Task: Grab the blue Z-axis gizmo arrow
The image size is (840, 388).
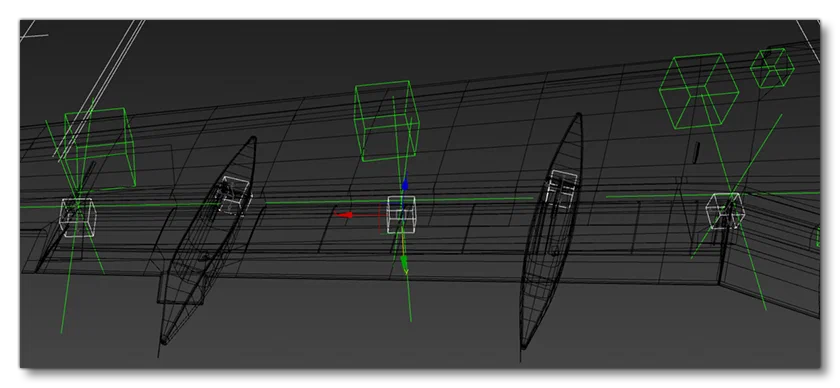Action: coord(405,184)
